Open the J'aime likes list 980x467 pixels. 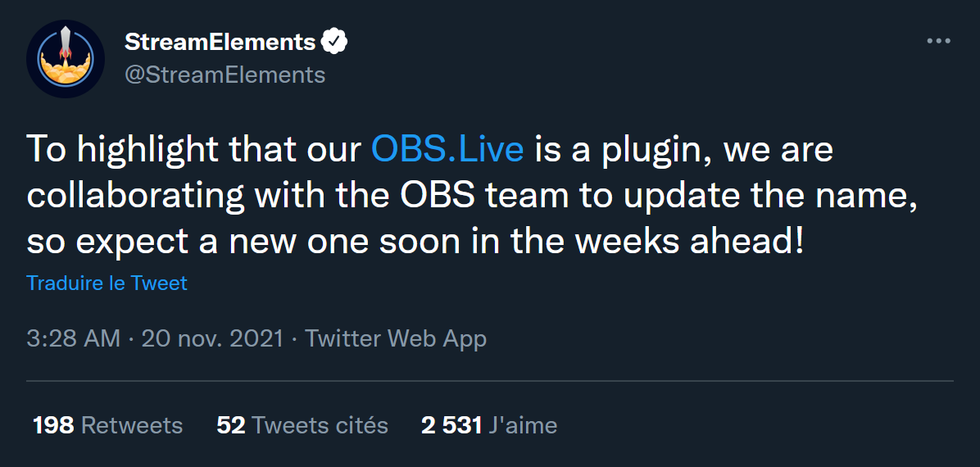(x=523, y=425)
